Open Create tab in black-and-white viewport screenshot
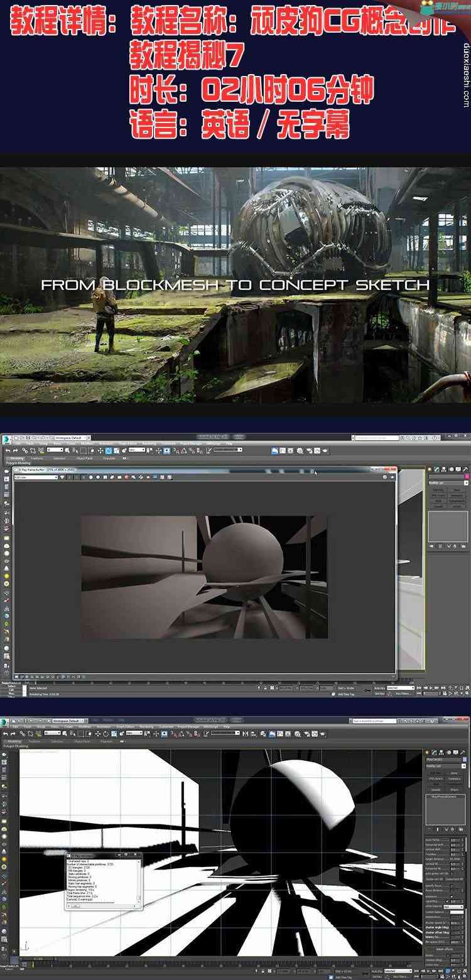The height and width of the screenshot is (980, 471). [x=427, y=752]
